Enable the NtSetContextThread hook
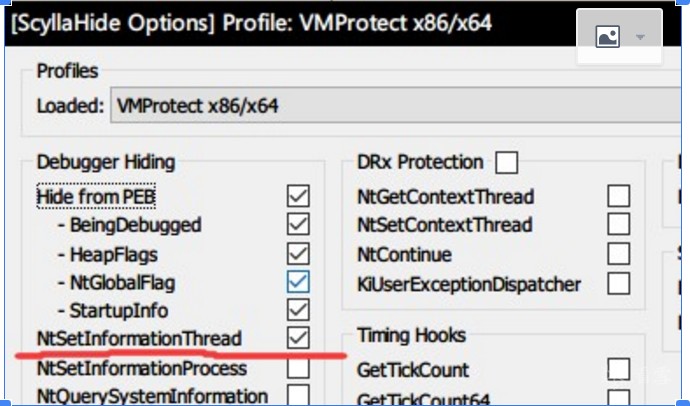 click(x=619, y=224)
